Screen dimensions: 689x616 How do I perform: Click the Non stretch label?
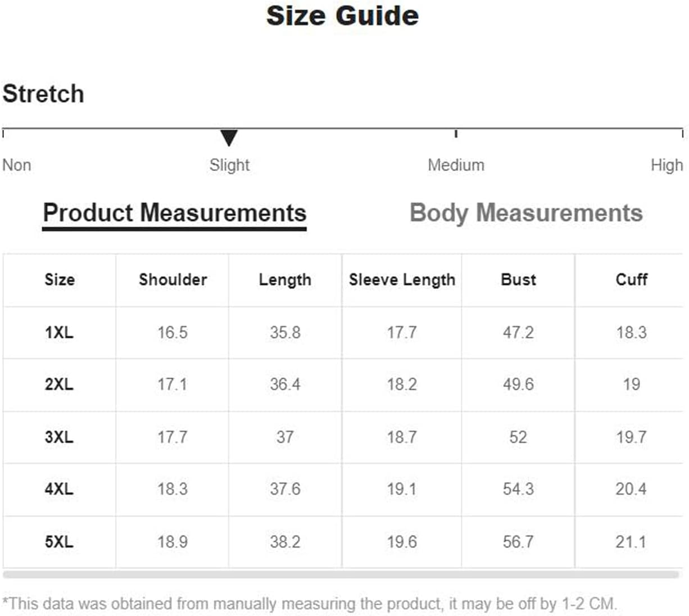point(17,165)
